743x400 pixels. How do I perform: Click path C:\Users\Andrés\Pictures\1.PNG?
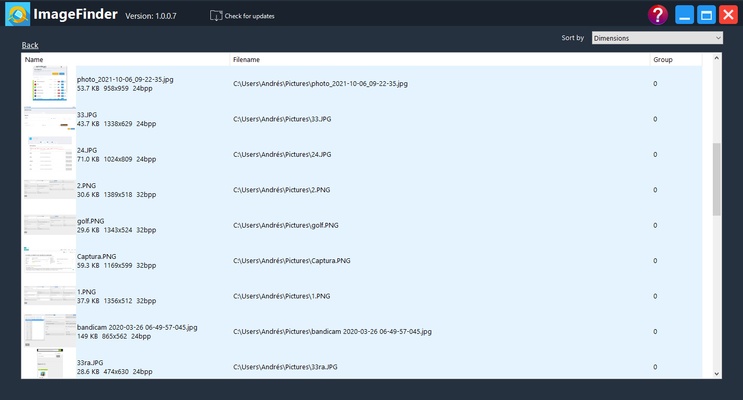pyautogui.click(x=281, y=296)
